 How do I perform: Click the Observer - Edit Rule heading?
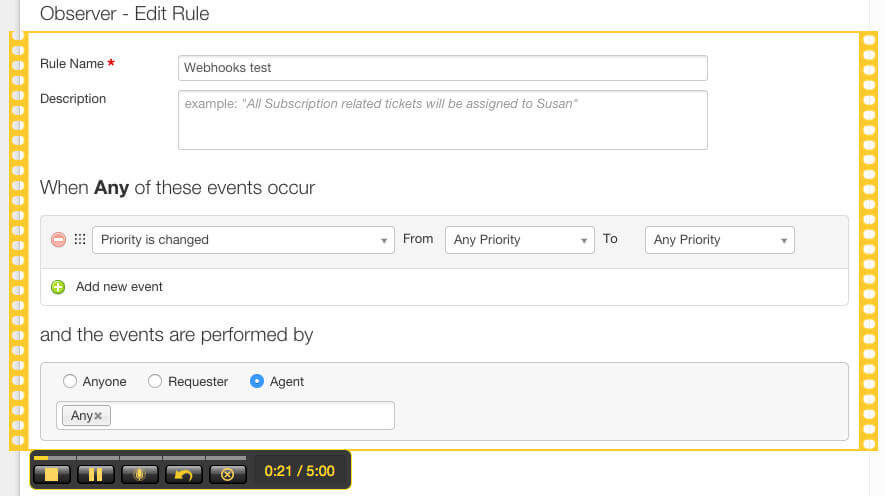(125, 14)
